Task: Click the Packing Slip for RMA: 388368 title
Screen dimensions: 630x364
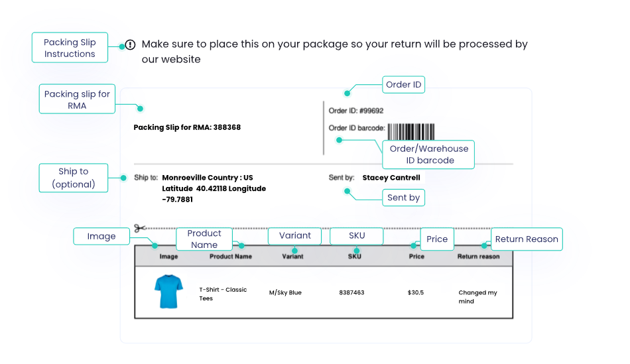Action: (x=187, y=127)
